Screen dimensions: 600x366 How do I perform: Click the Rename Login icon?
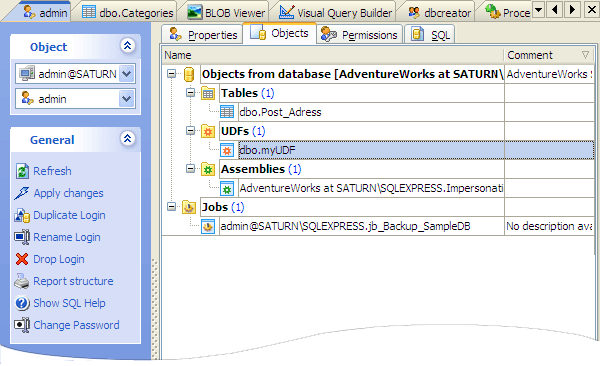coord(22,237)
